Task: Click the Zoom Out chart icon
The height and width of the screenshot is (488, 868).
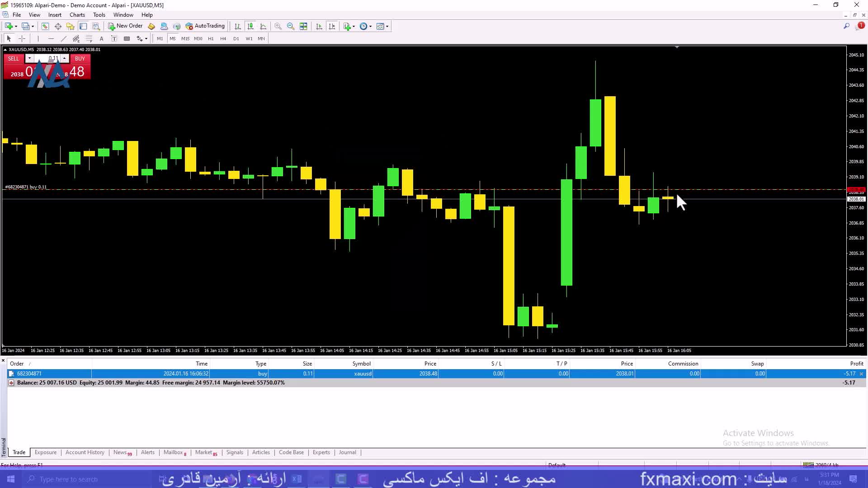Action: point(291,26)
